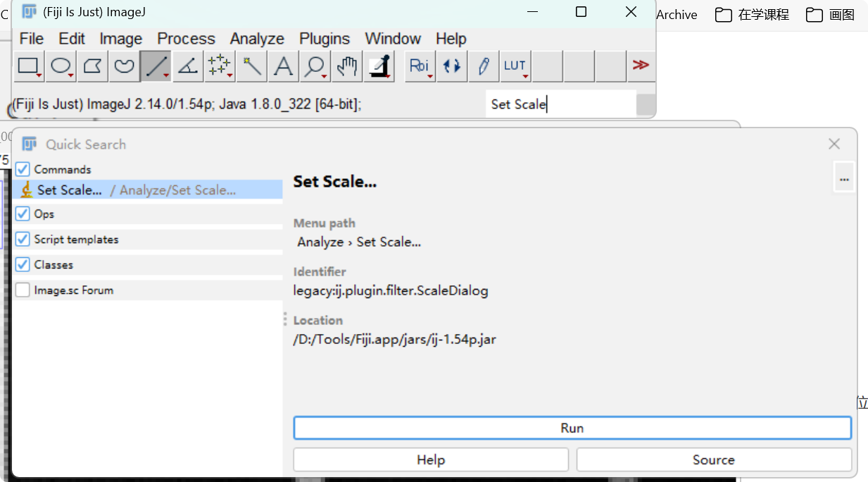Screen dimensions: 868x482
Task: Open the Analyze menu
Action: click(257, 39)
